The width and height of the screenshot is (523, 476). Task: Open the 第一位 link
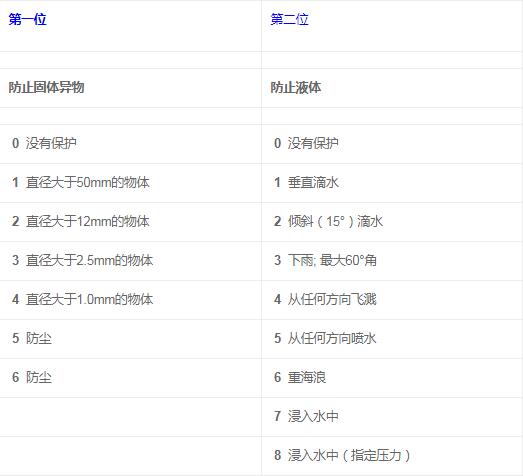coord(27,19)
